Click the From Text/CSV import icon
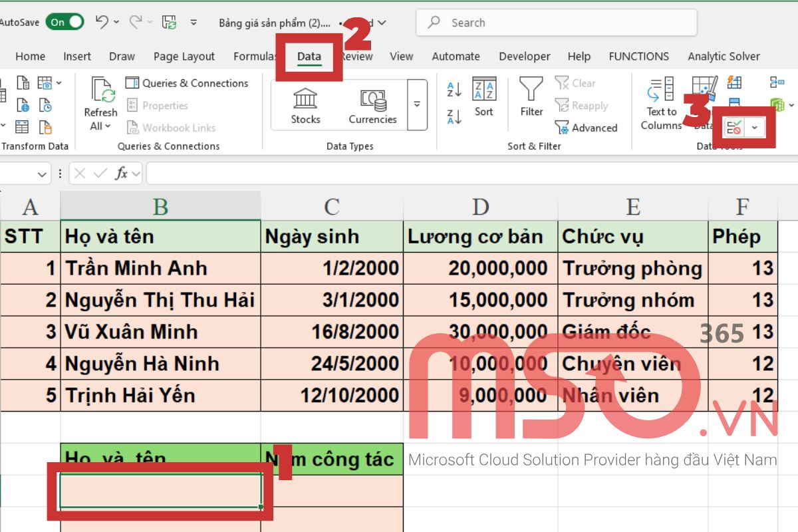The height and width of the screenshot is (532, 798). (x=23, y=82)
